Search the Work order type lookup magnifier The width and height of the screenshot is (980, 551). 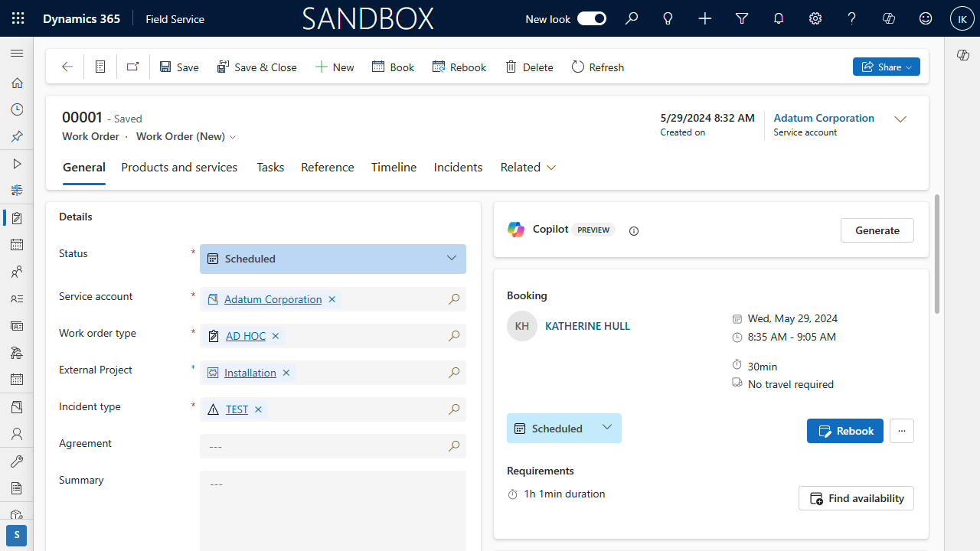point(454,336)
